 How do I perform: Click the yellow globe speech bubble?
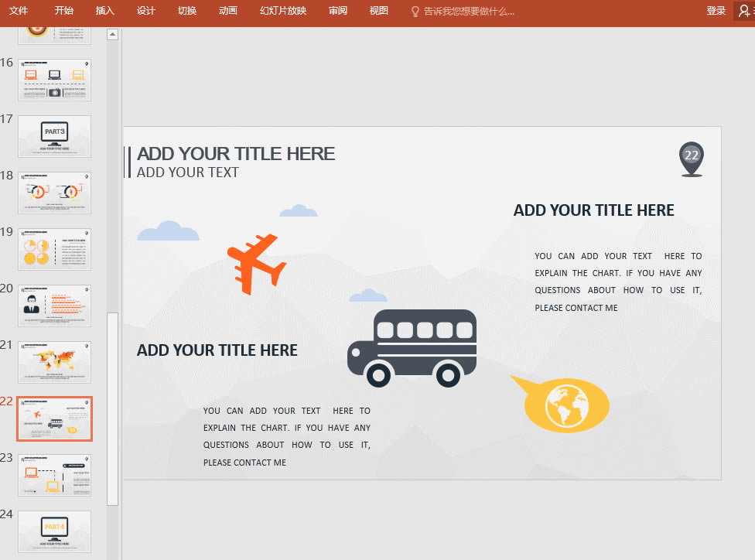tap(565, 405)
